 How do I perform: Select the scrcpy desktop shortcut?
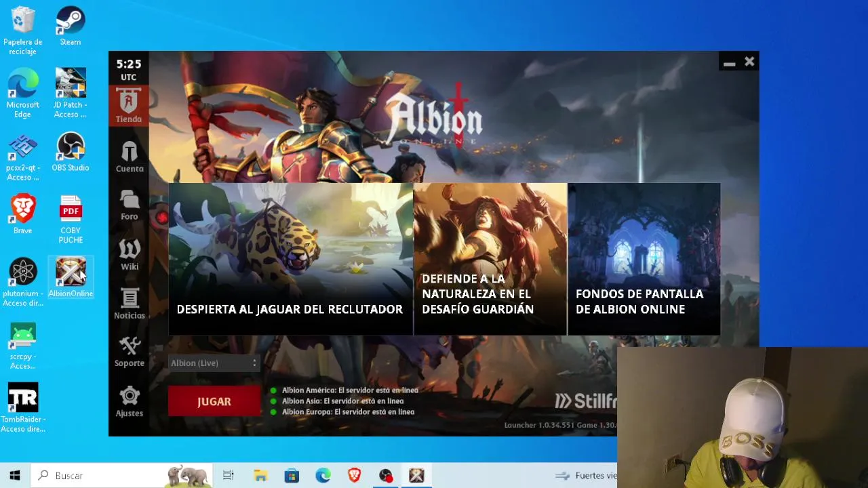pyautogui.click(x=23, y=346)
